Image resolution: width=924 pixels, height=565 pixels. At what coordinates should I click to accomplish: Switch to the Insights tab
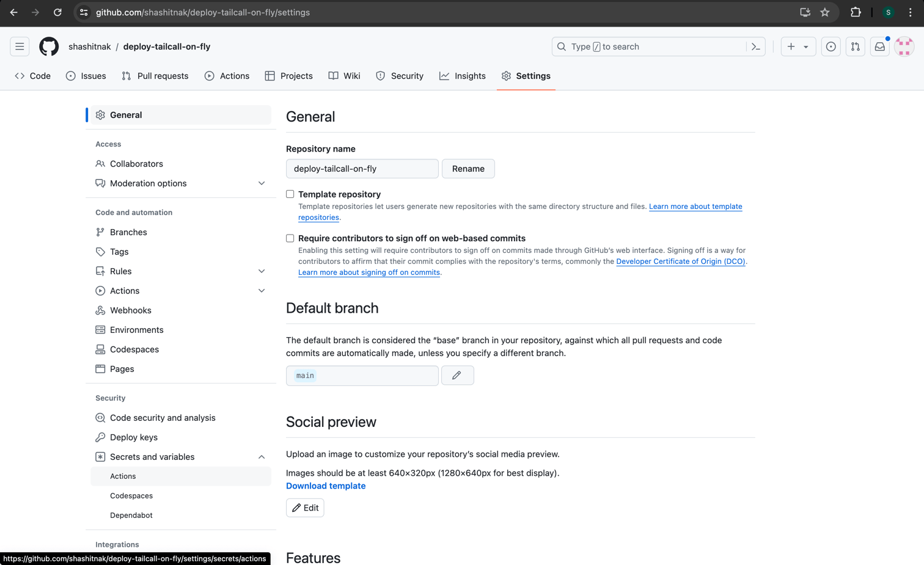pos(463,76)
